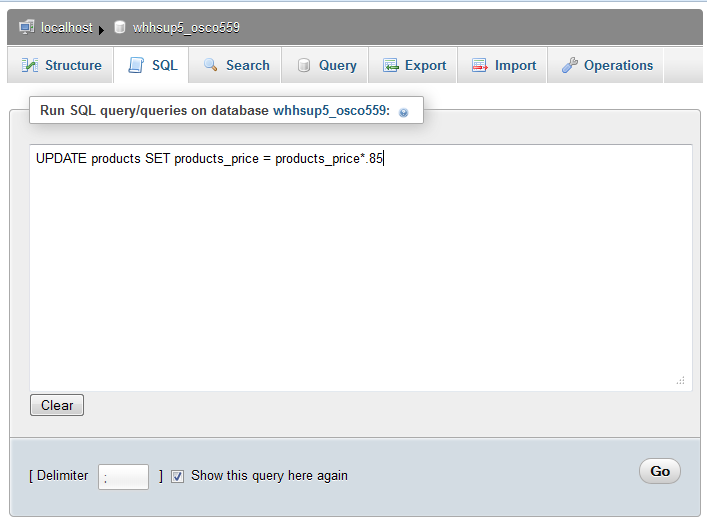Screen dimensions: 707x520
Task: Click the SQL tab document icon
Action: [136, 65]
